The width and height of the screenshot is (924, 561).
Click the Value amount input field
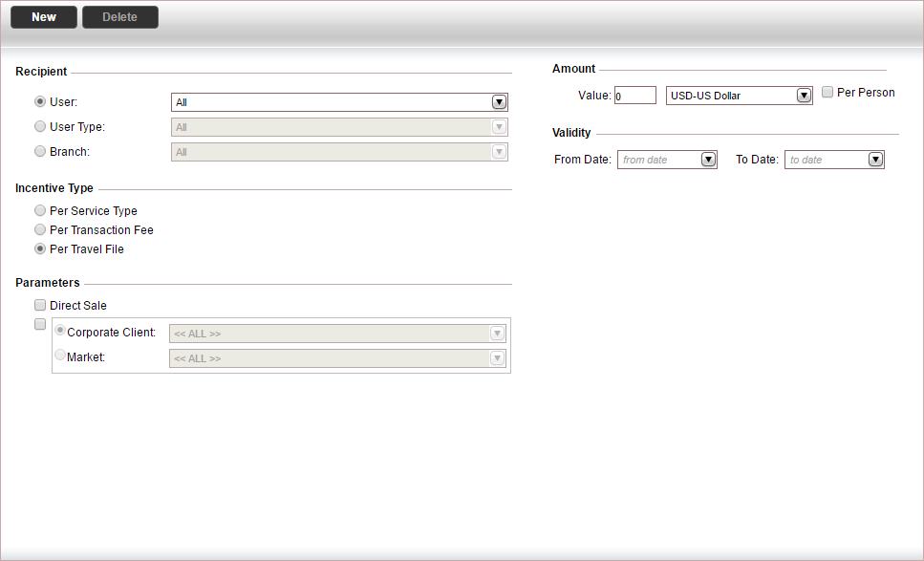[x=635, y=96]
